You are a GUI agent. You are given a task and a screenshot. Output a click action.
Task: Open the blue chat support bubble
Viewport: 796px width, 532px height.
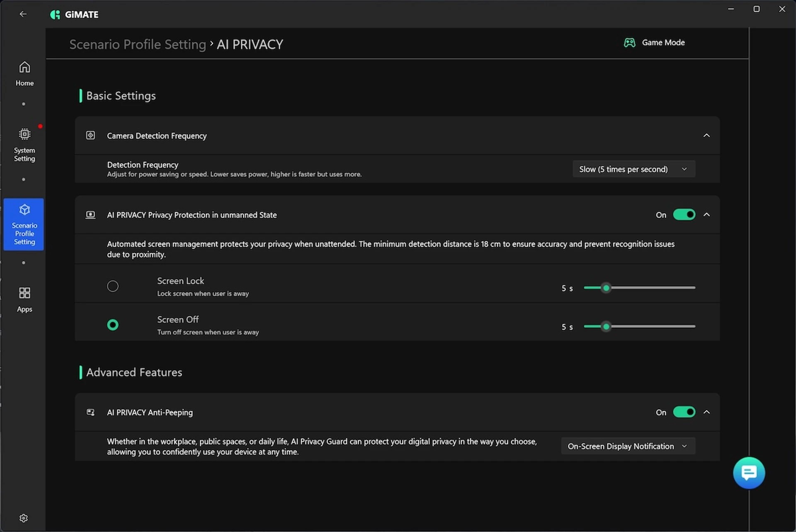click(x=748, y=472)
